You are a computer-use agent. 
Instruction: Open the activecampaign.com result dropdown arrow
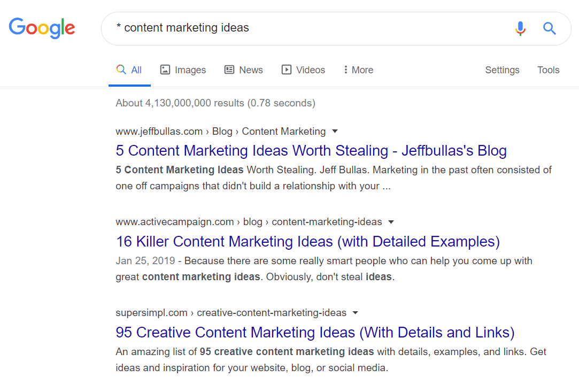coord(391,221)
